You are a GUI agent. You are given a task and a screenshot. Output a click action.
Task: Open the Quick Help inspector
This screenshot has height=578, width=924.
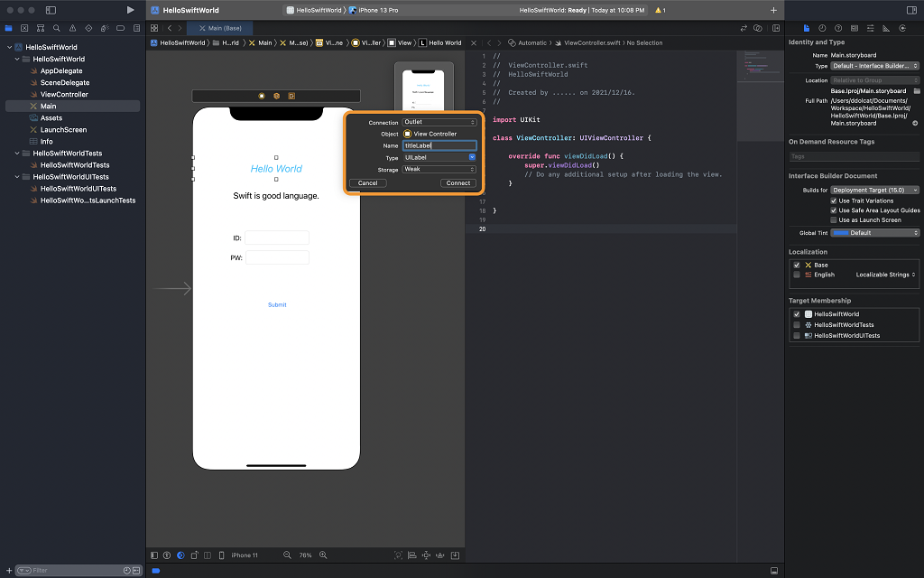(x=838, y=29)
